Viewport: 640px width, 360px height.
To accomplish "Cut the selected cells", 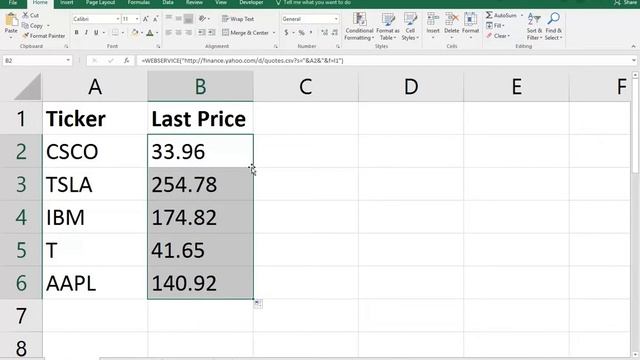I will click(x=31, y=16).
